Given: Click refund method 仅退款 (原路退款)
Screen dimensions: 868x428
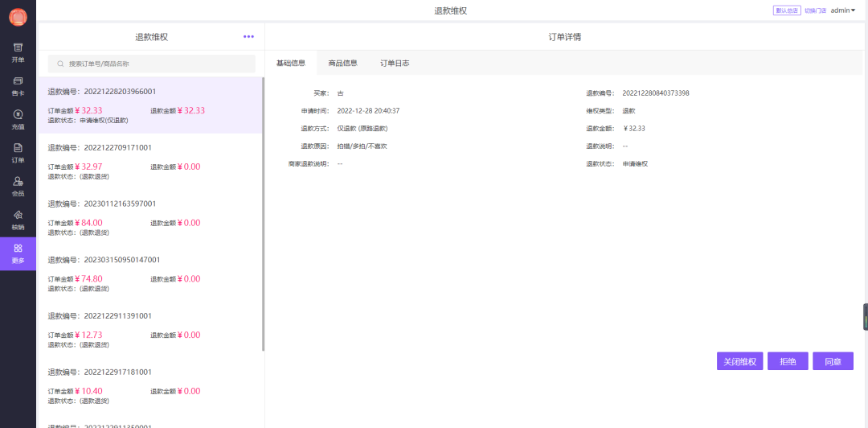Looking at the screenshot, I should point(362,129).
